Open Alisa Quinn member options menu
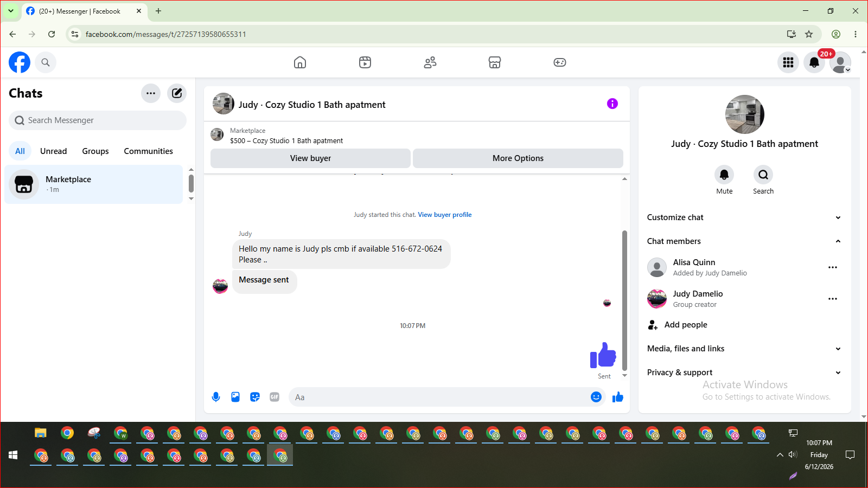The image size is (868, 488). 833,267
